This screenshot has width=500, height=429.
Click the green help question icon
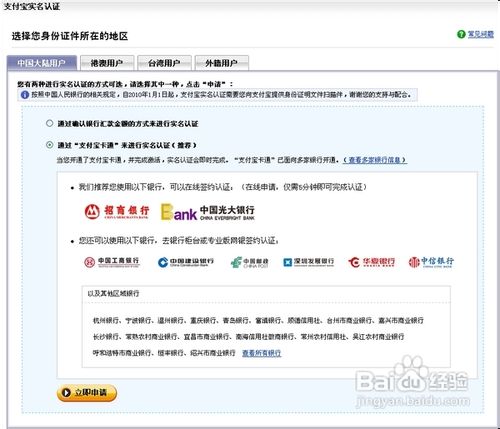tap(461, 34)
